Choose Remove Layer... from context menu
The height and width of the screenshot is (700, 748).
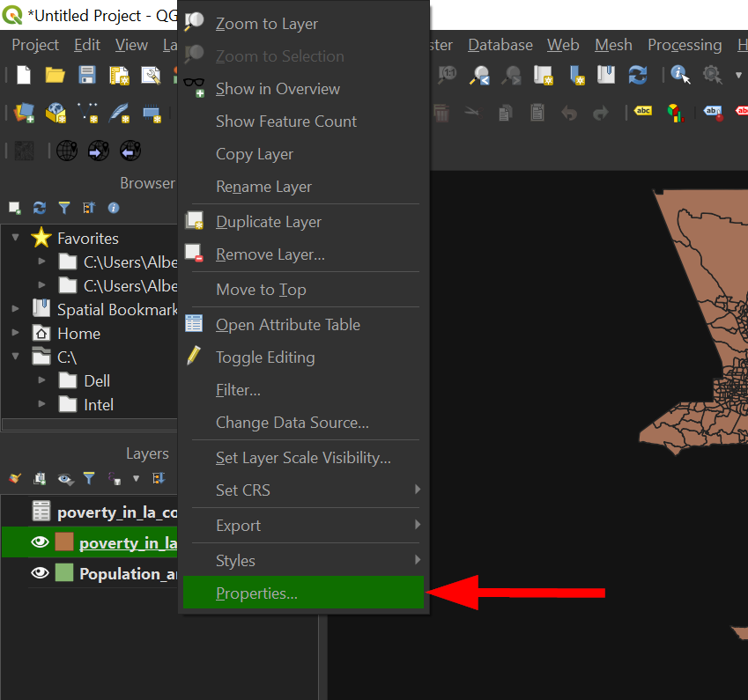pos(303,254)
